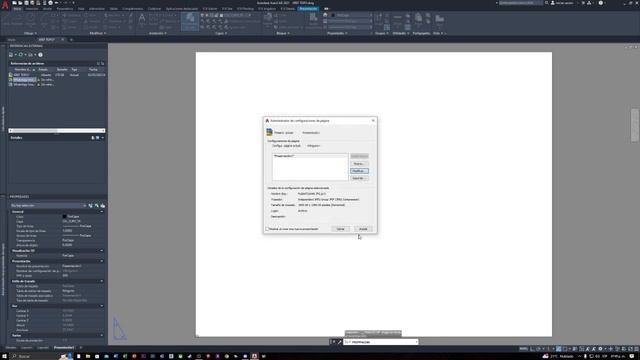Expand the Dibujo ribbon panel
This screenshot has width=640, height=360.
click(30, 33)
